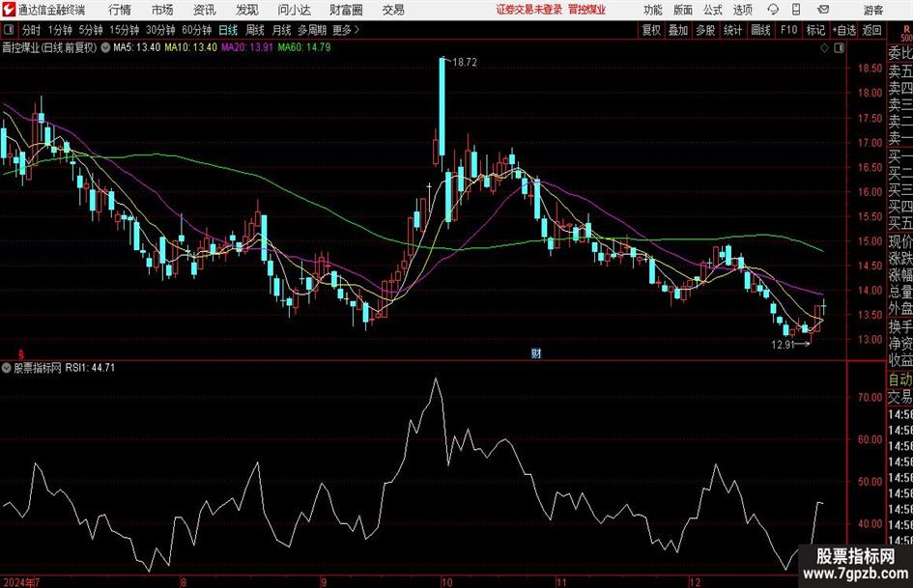Click the red marker at chart bottom-left

click(x=21, y=354)
